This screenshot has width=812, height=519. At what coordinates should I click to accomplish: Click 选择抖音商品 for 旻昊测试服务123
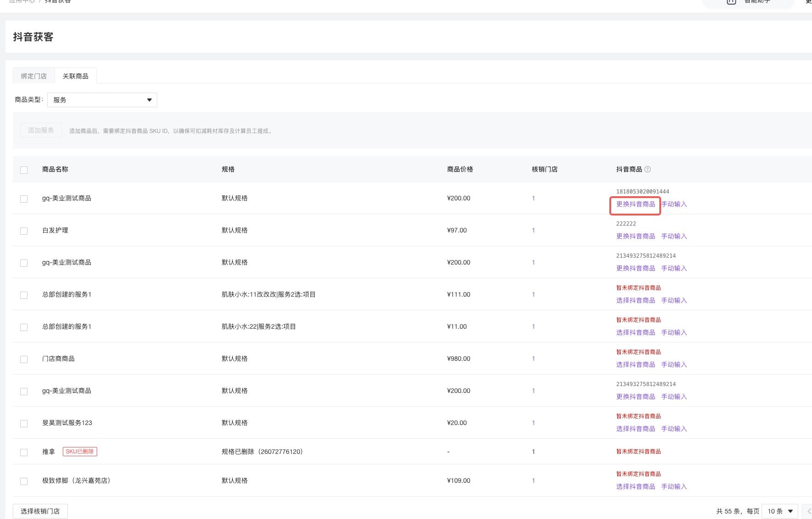[x=635, y=429]
